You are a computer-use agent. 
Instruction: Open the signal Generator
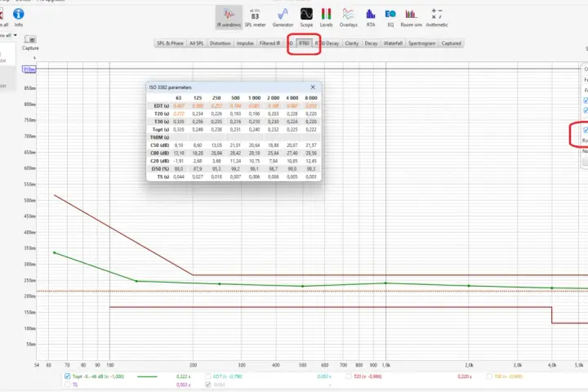pyautogui.click(x=283, y=17)
